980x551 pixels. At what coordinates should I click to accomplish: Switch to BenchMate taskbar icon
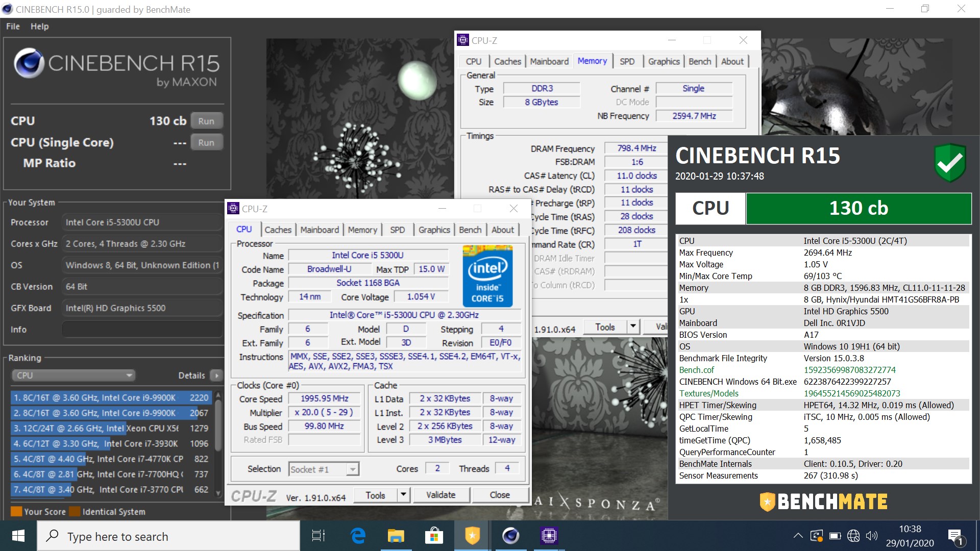pyautogui.click(x=472, y=536)
